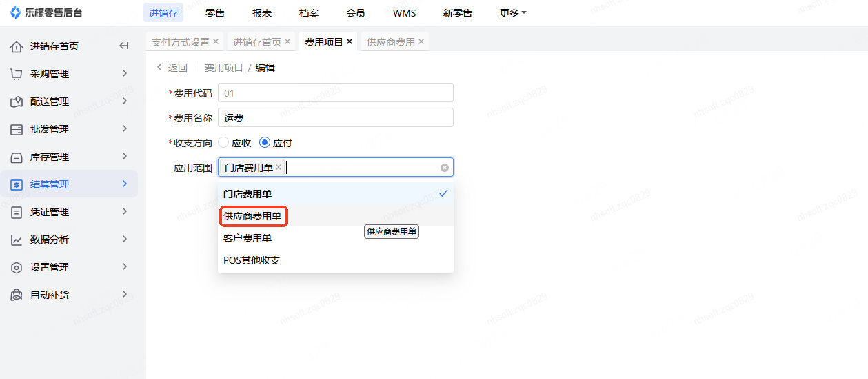
Task: Select the 应收 radio button
Action: 223,143
